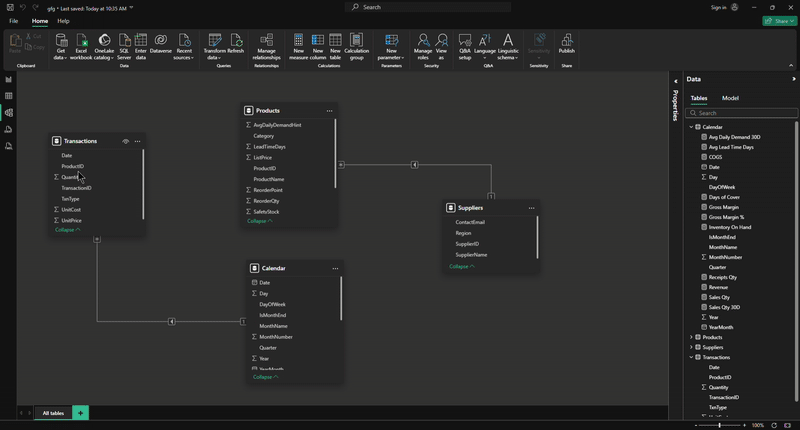The width and height of the screenshot is (800, 430).
Task: Import an Excel workbook
Action: point(81,46)
